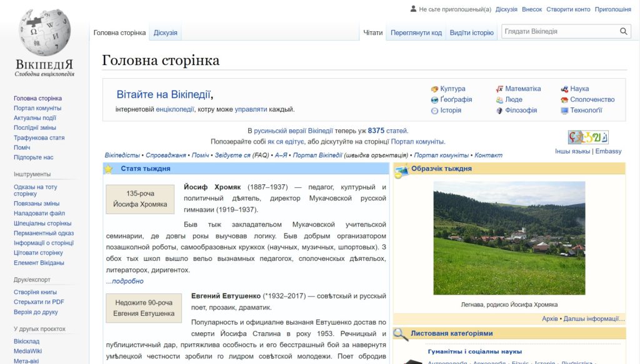Click the magnifying glass search icon
The image size is (640, 364).
click(623, 31)
